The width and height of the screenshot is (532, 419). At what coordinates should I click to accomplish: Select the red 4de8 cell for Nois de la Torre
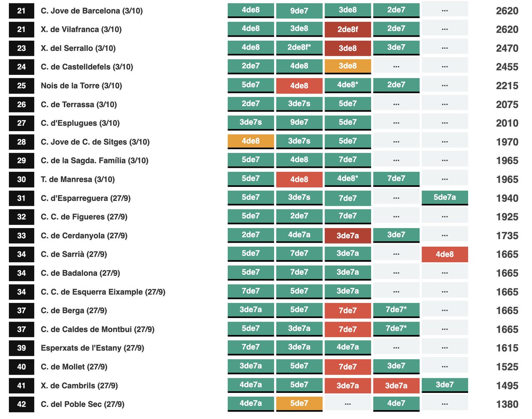click(x=299, y=85)
